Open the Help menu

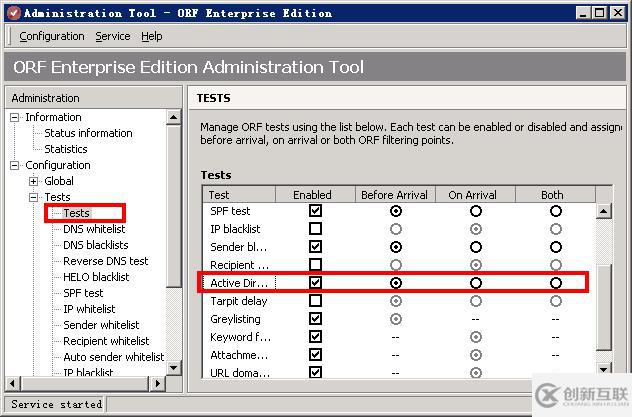pyautogui.click(x=152, y=36)
